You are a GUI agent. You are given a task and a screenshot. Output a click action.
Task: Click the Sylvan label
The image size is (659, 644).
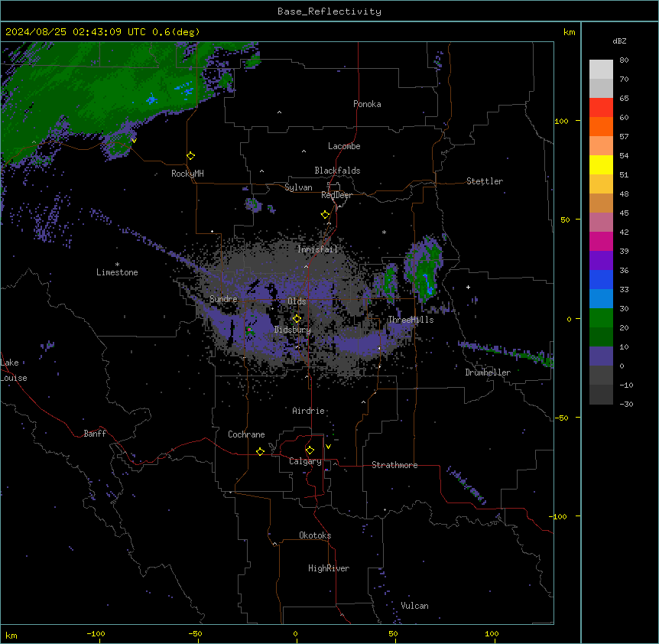point(298,187)
